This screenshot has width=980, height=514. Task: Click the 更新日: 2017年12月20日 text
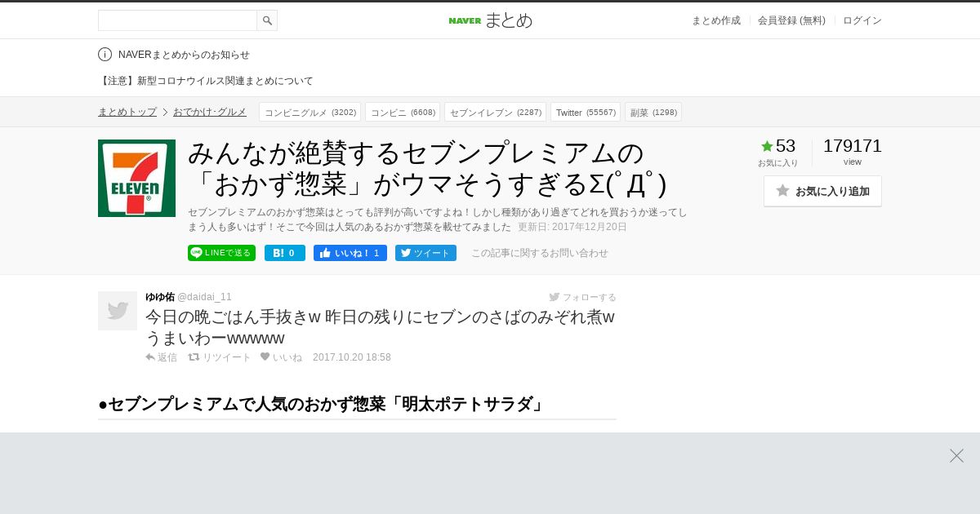(572, 227)
